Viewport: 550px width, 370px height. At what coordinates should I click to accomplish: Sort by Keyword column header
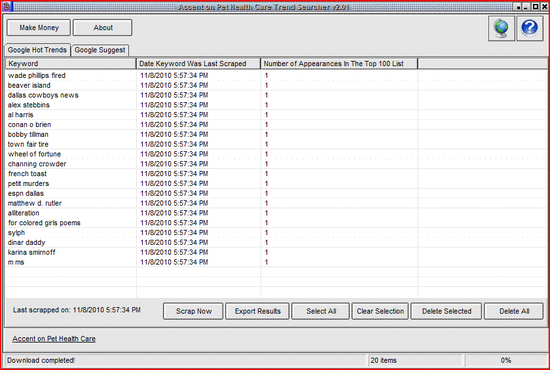71,63
